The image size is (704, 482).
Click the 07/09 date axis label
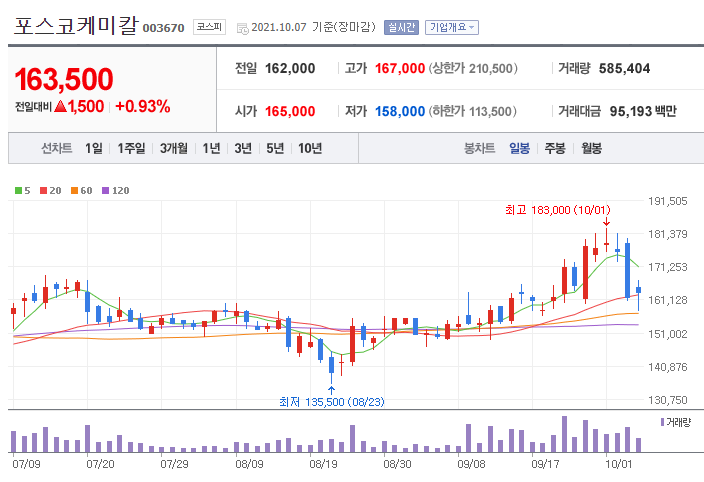coord(26,464)
